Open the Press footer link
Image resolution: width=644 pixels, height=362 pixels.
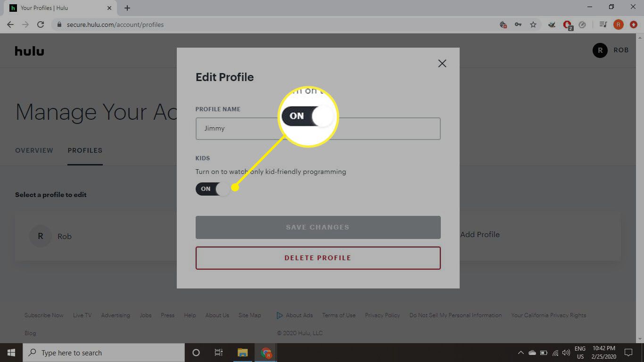[167, 315]
